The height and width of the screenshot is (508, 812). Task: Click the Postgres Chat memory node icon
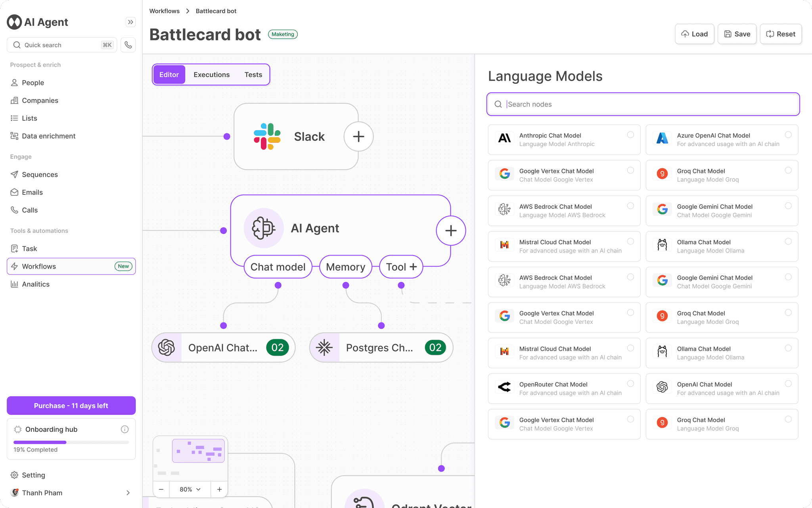tap(324, 348)
